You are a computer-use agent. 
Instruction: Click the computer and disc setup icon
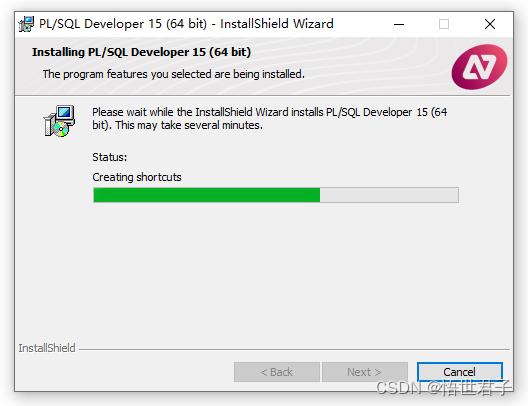click(59, 121)
